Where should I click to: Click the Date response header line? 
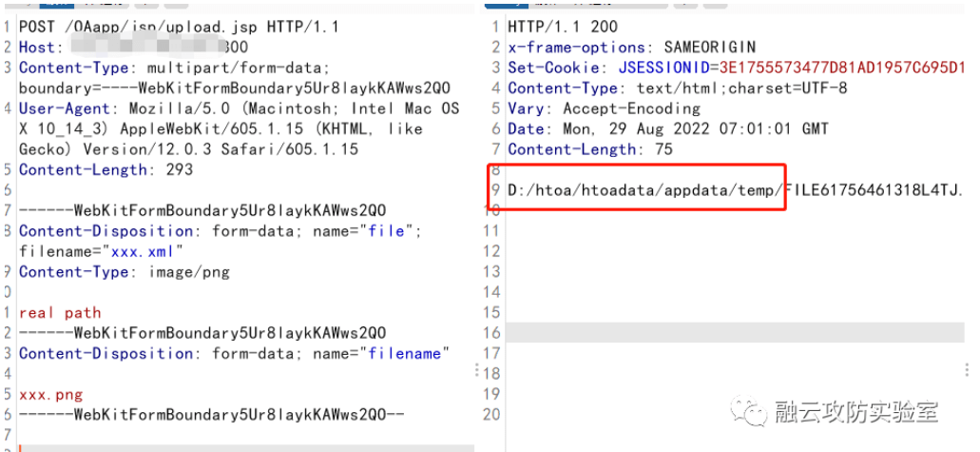tap(667, 128)
